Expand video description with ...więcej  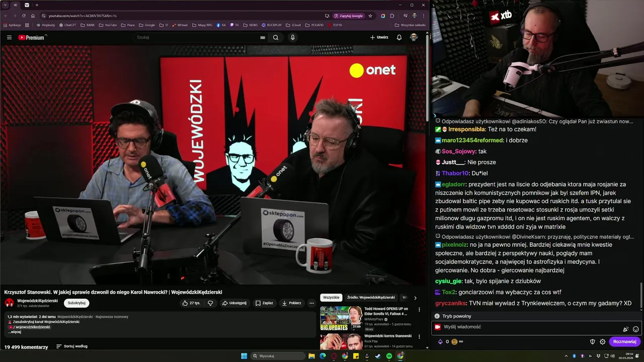[x=15, y=332]
